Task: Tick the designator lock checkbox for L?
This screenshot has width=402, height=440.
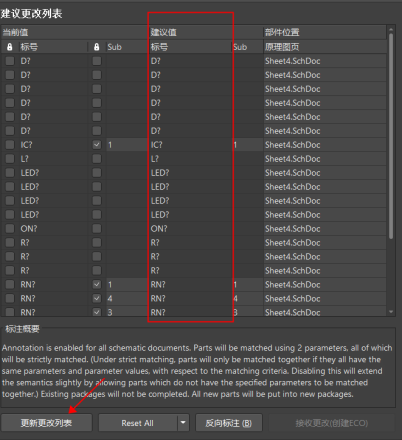Action: 10,159
